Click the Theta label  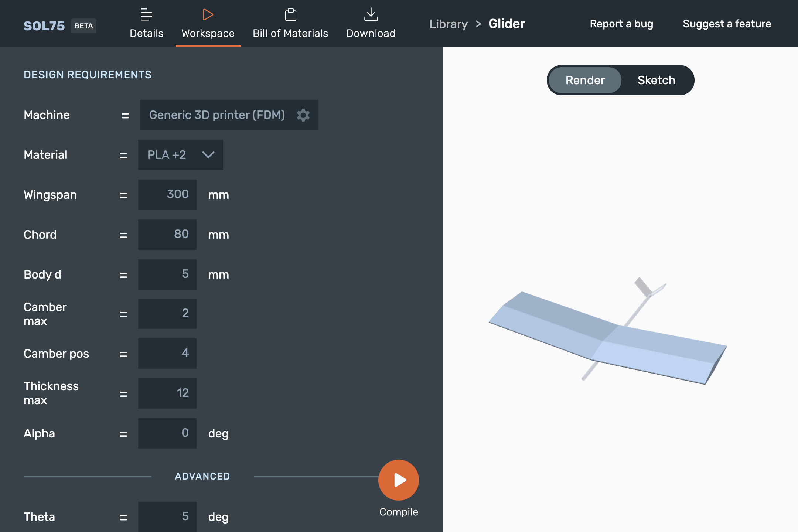[x=39, y=517]
